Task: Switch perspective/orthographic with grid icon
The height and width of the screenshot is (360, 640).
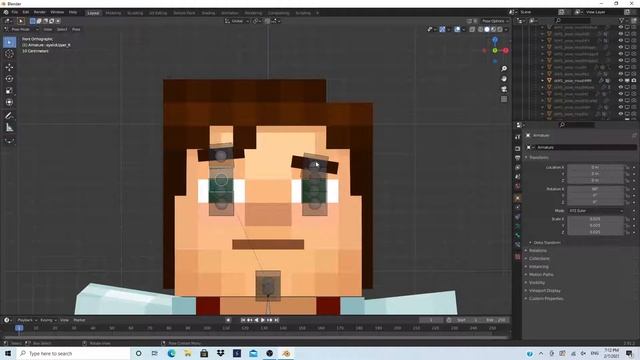Action: (504, 99)
